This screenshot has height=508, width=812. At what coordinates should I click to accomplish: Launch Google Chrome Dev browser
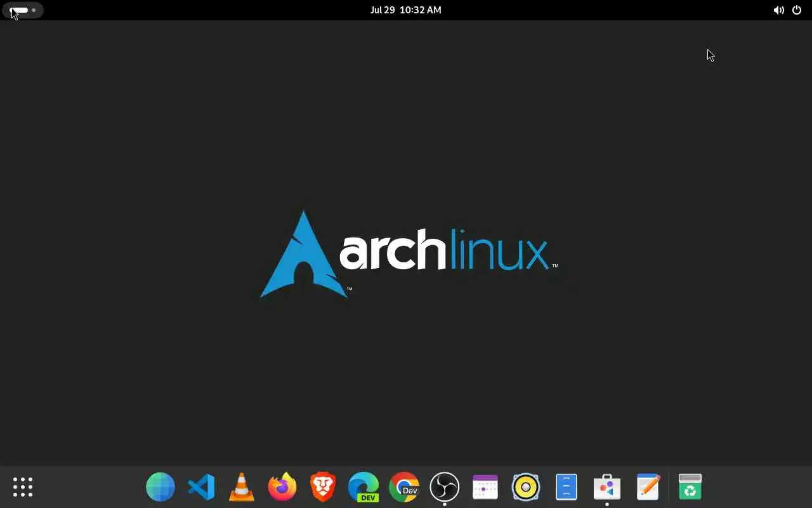pos(404,487)
